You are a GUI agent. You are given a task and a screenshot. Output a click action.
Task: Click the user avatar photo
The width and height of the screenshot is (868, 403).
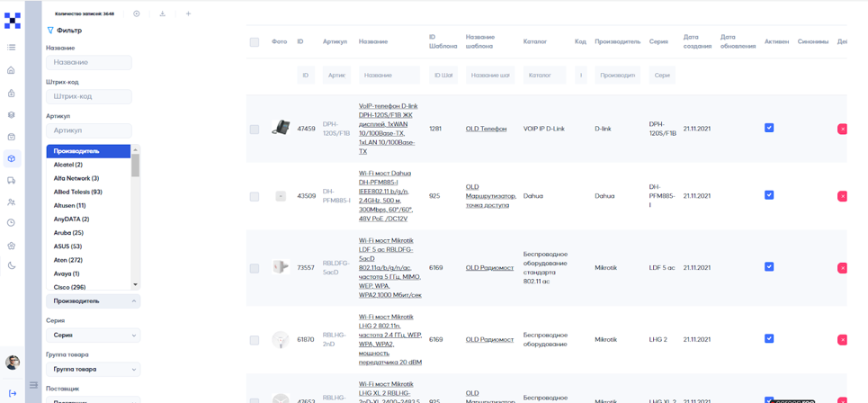(x=13, y=363)
